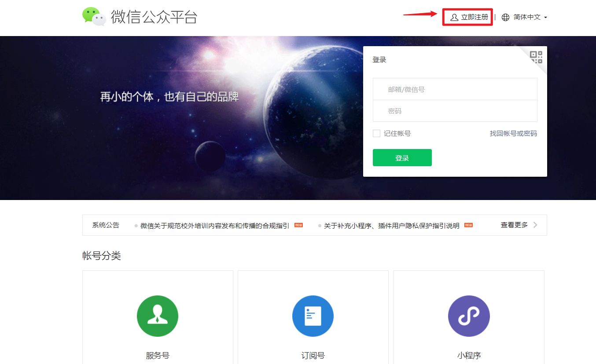Click NEW badge after 合规指引 announcement
The image size is (596, 364).
point(298,225)
